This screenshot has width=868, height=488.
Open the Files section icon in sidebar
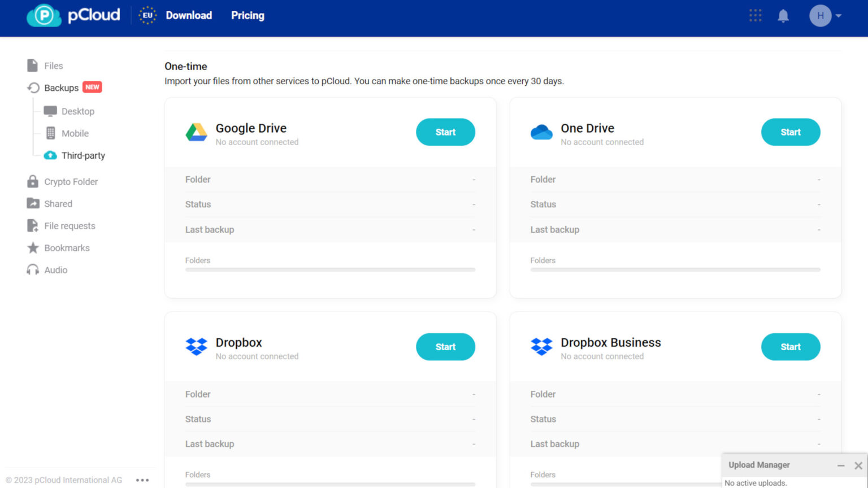pos(32,66)
